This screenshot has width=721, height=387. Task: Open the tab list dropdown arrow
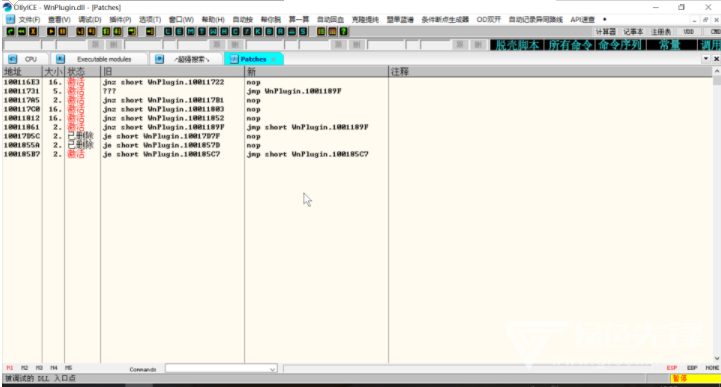click(706, 59)
